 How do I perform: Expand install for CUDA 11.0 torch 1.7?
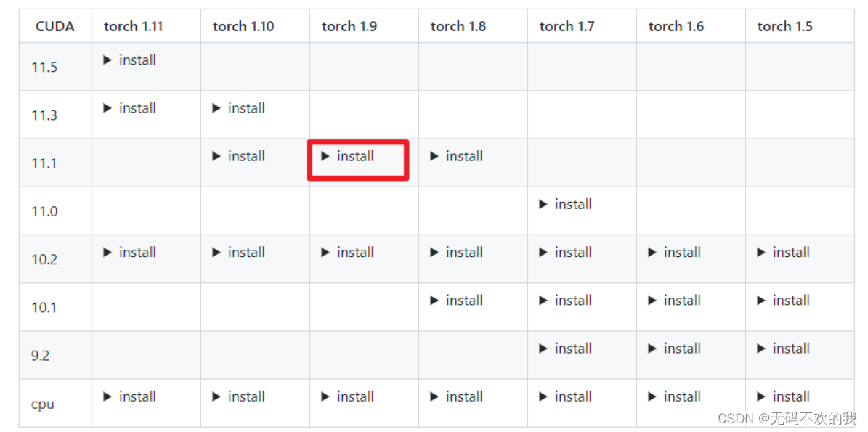tap(566, 205)
